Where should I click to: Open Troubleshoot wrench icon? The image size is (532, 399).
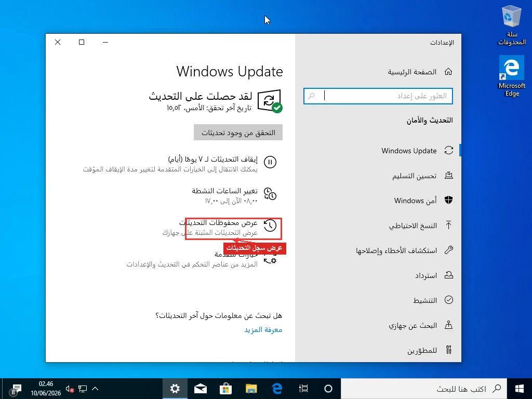(448, 250)
